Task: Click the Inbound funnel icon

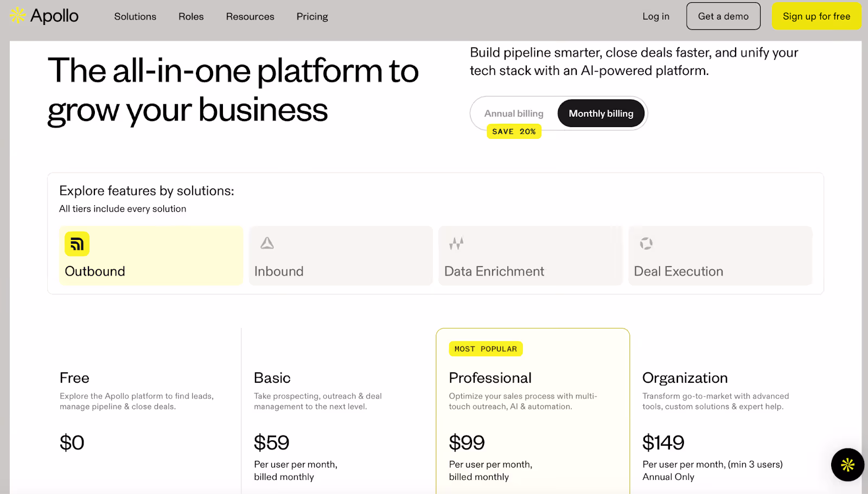Action: point(266,244)
